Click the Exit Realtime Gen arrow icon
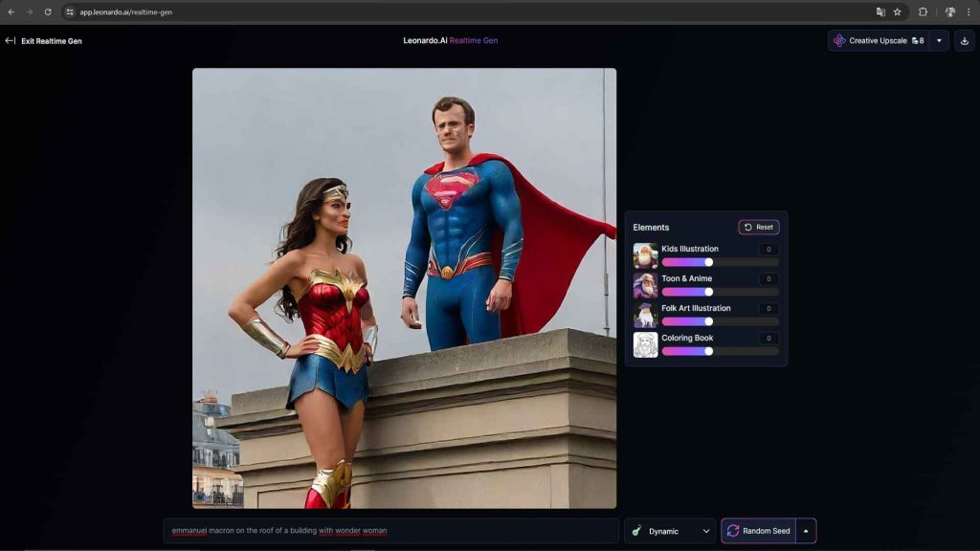Screen dimensions: 980x551 pyautogui.click(x=10, y=40)
